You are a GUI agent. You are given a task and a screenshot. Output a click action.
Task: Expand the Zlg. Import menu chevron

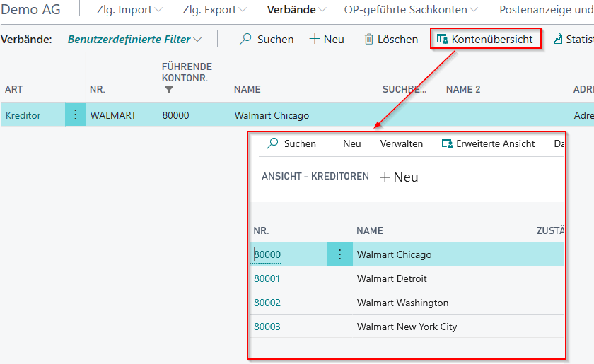(158, 10)
